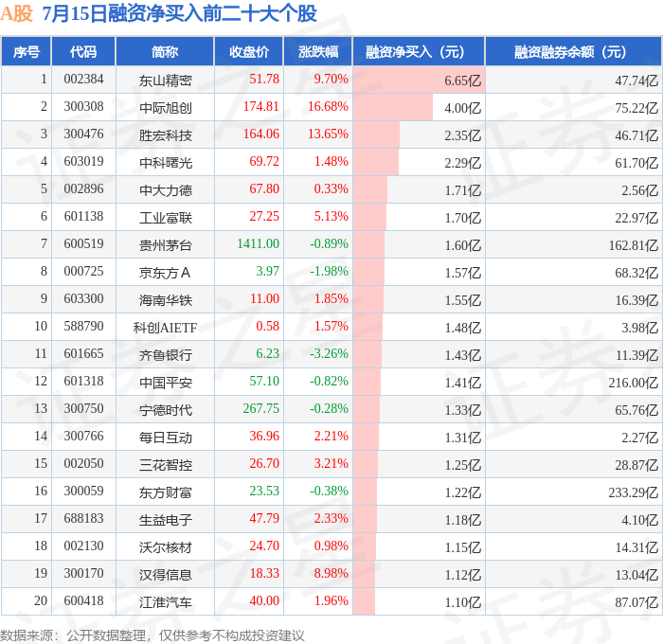663x644 pixels.
Task: Click the 1.60亿 net buy value
Action: 462,245
